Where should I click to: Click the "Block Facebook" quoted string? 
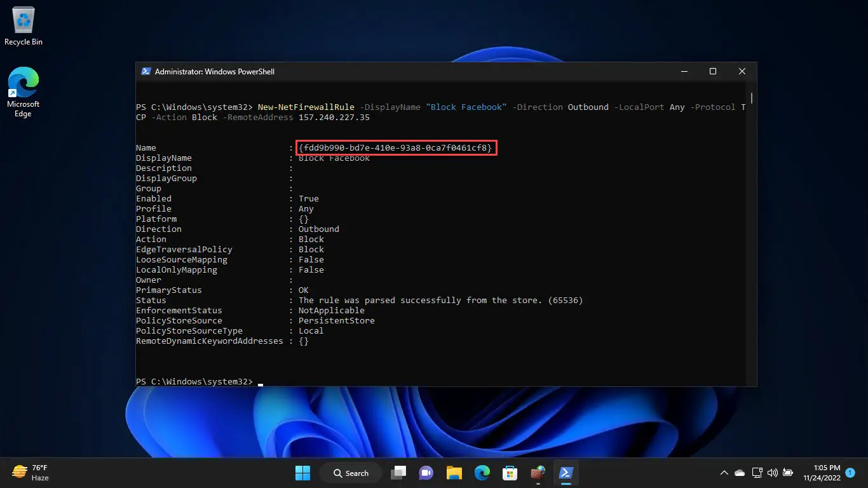point(466,107)
